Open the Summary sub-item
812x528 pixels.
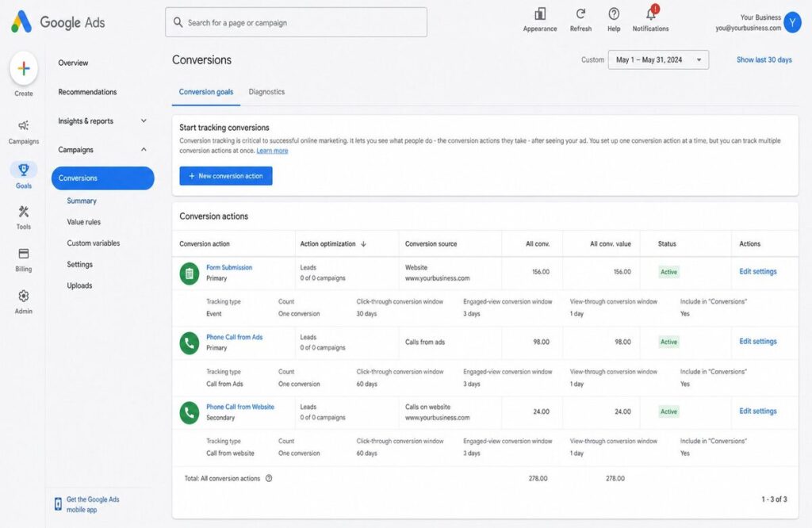(82, 201)
